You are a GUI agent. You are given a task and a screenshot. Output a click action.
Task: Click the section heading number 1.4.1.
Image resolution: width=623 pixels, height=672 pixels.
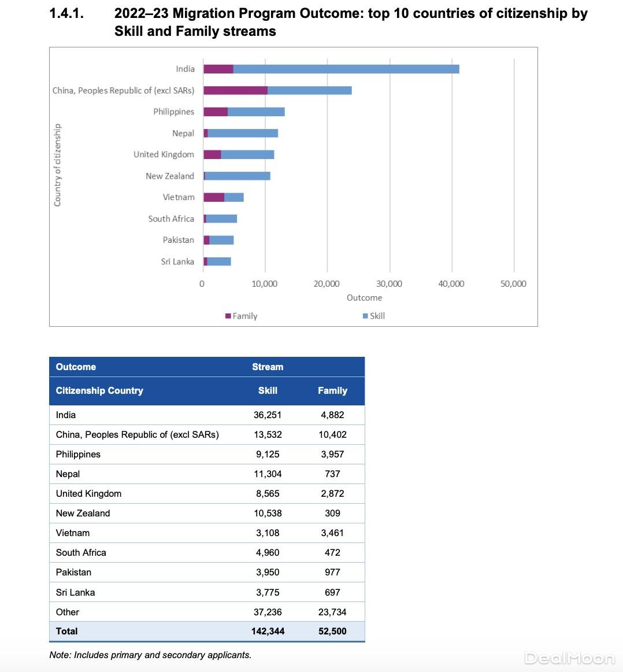pyautogui.click(x=67, y=14)
